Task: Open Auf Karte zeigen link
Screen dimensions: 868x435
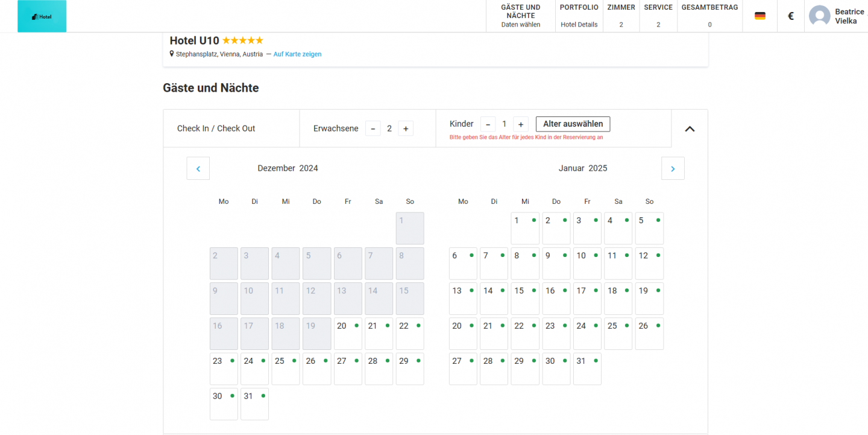Action: (x=298, y=54)
